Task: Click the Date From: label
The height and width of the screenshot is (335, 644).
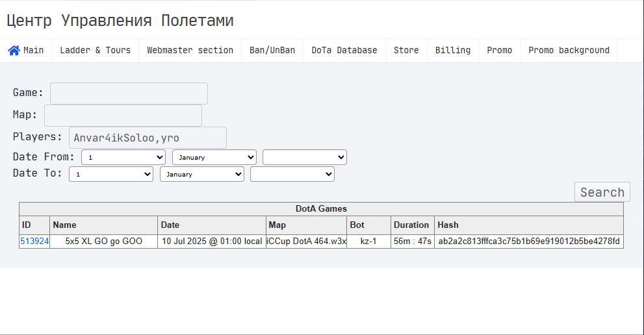Action: (x=44, y=157)
